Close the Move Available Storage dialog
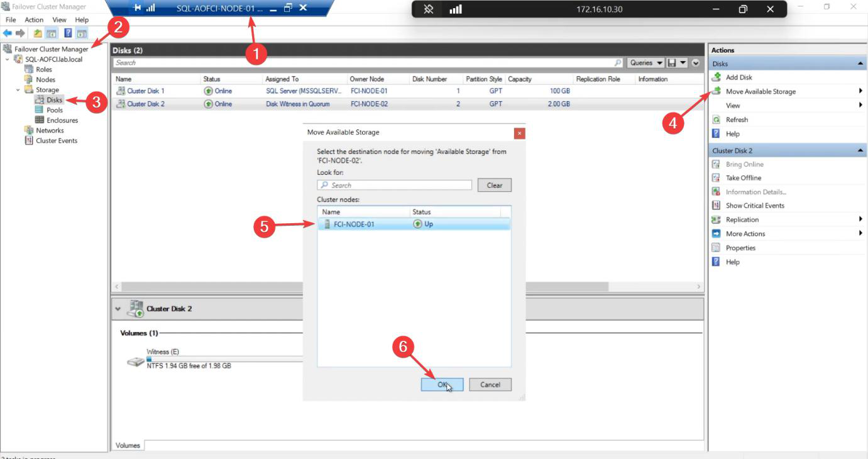The image size is (868, 459). (x=519, y=133)
